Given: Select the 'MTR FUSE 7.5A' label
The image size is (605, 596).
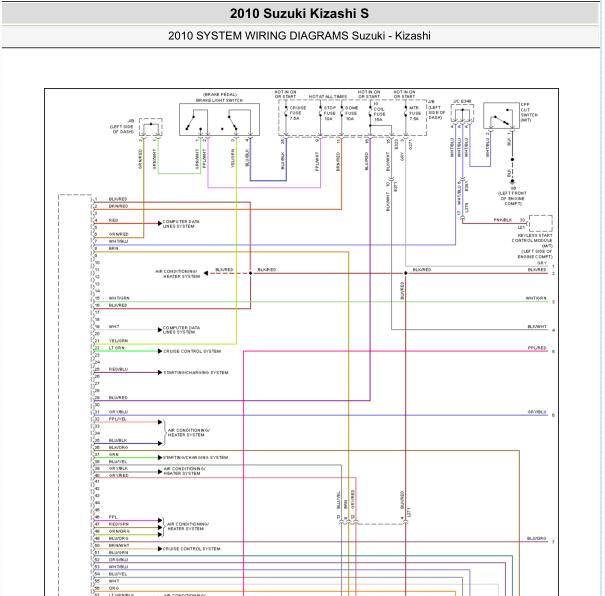Looking at the screenshot, I should 415,113.
